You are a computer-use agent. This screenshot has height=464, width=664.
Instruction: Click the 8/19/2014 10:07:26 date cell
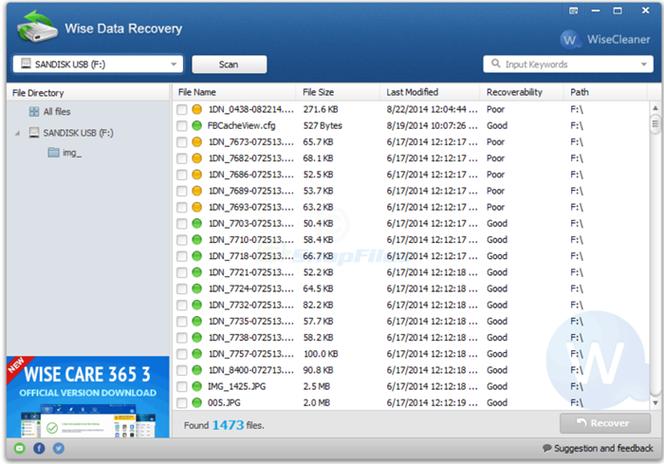coord(432,125)
